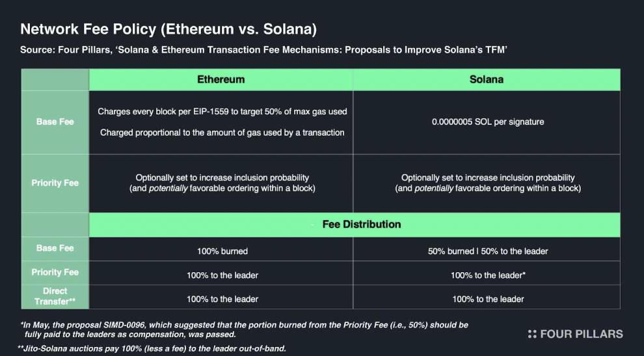Click the Jito-Solana auctions footnote
The width and height of the screenshot is (644, 356).
[152, 349]
